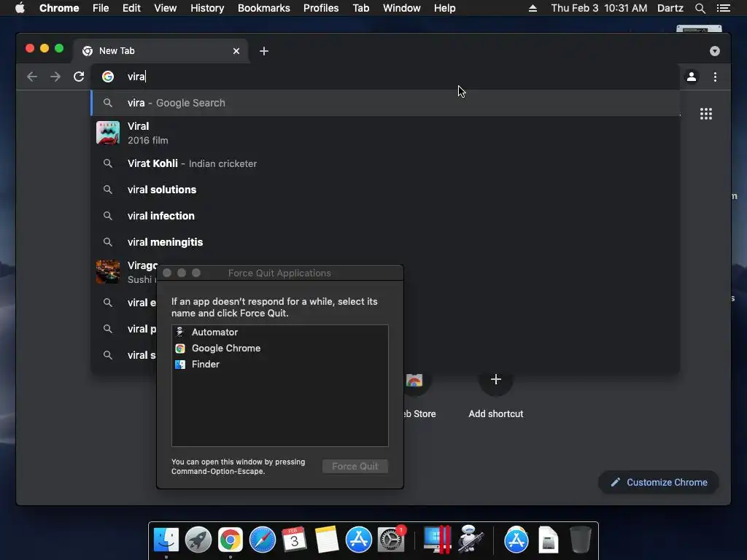This screenshot has height=560, width=747.
Task: Open Parallels Desktop from the Dock
Action: click(437, 540)
